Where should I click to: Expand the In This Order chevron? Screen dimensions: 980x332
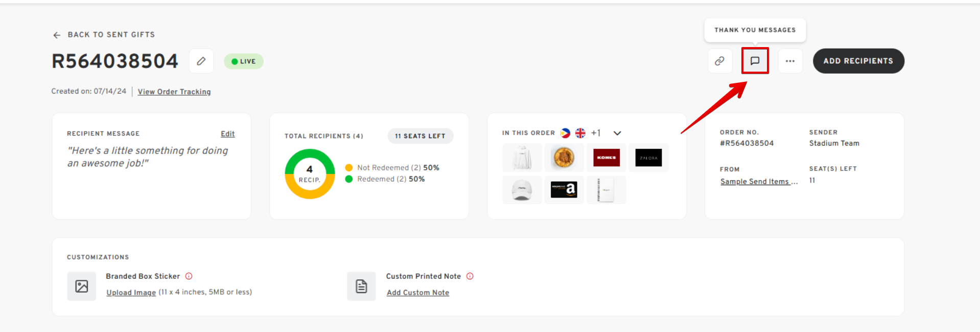(617, 133)
